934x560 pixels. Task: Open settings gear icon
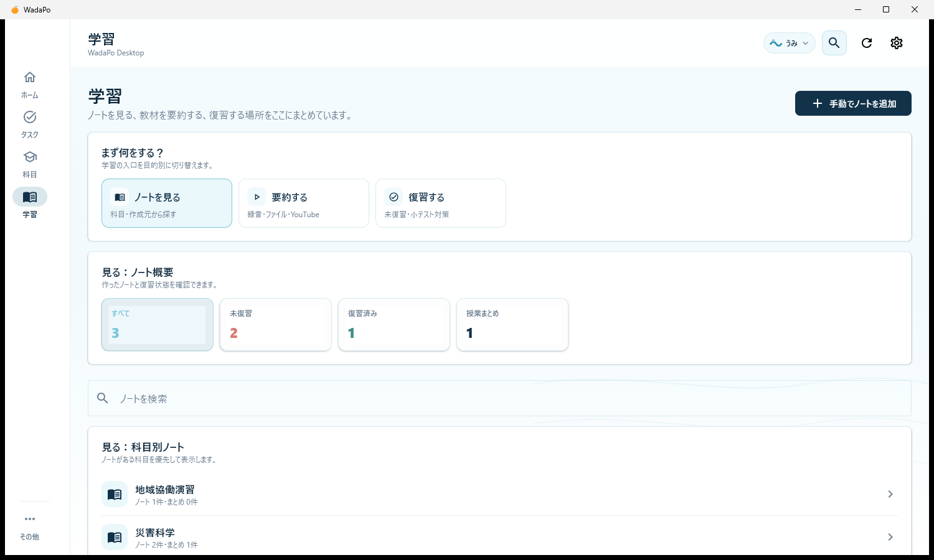point(897,43)
